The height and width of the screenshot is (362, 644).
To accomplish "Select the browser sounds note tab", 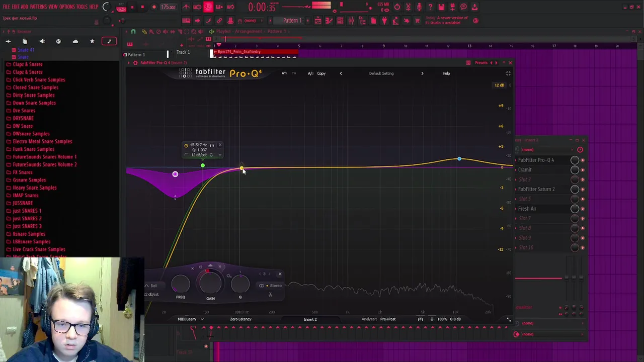I will [x=109, y=41].
